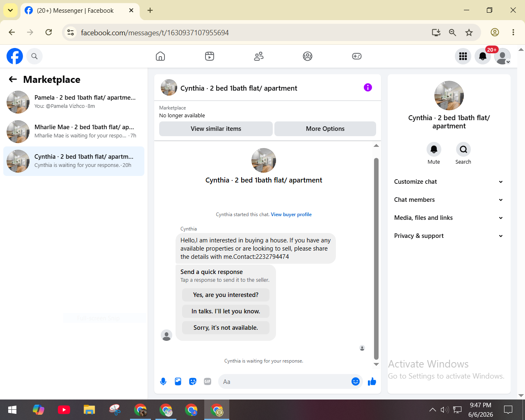
Task: Click the browser address bar URL
Action: pyautogui.click(x=155, y=32)
